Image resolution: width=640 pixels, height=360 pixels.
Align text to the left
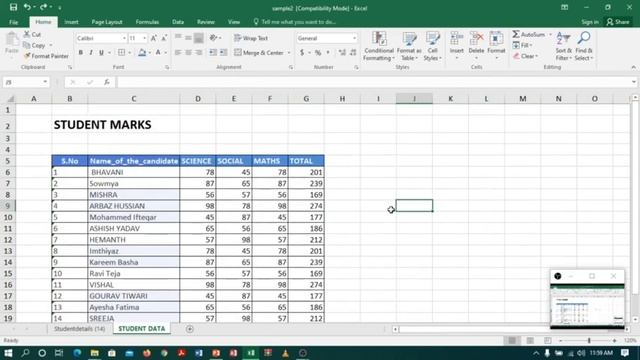pos(178,53)
